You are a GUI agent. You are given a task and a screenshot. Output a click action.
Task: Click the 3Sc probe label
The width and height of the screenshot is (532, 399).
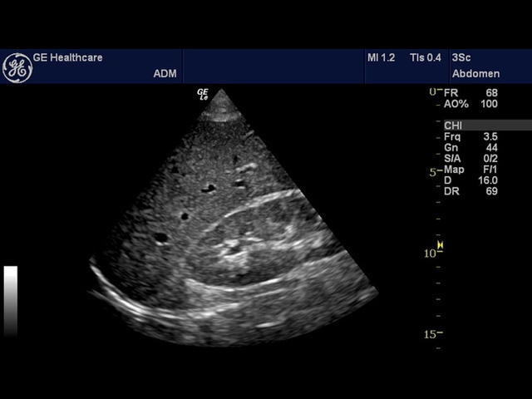(461, 57)
